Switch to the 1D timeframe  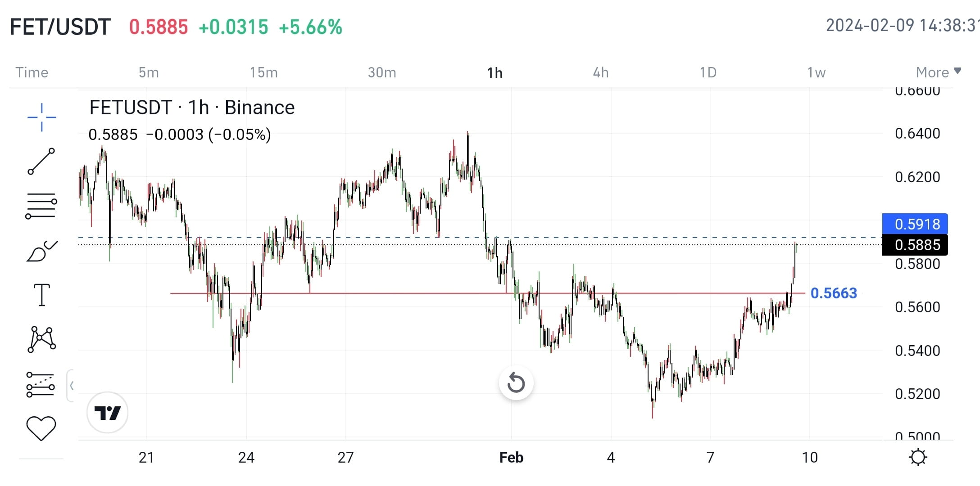[x=708, y=72]
